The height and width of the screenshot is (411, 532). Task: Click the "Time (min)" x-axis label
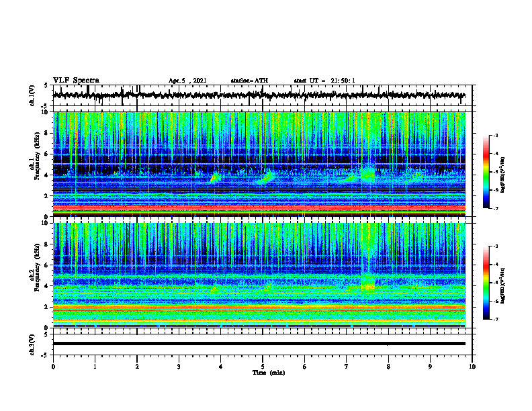[269, 373]
